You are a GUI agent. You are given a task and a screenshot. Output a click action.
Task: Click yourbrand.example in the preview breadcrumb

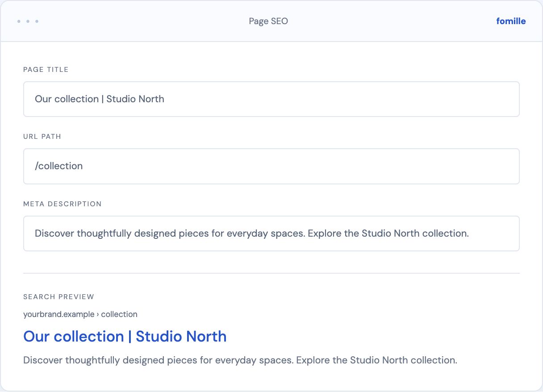coord(58,314)
